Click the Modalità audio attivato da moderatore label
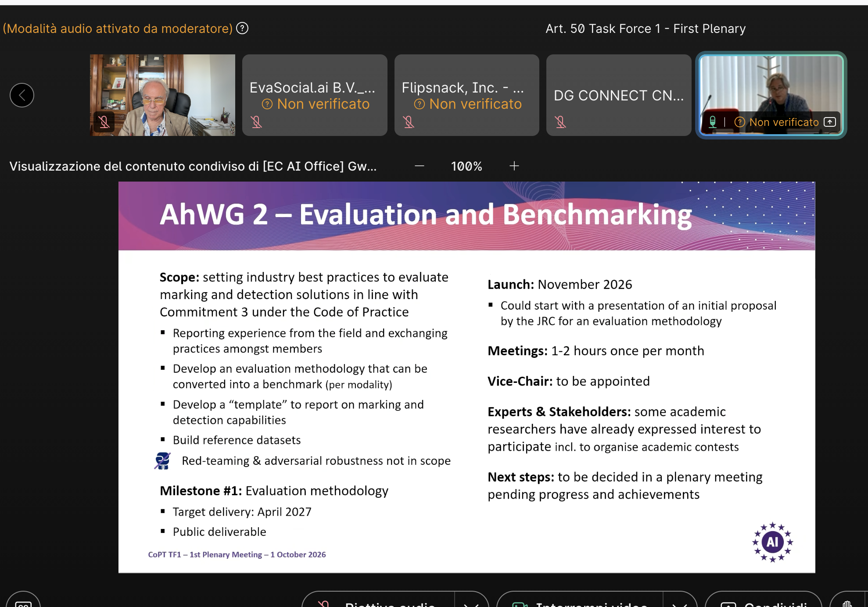This screenshot has width=868, height=607. point(118,29)
